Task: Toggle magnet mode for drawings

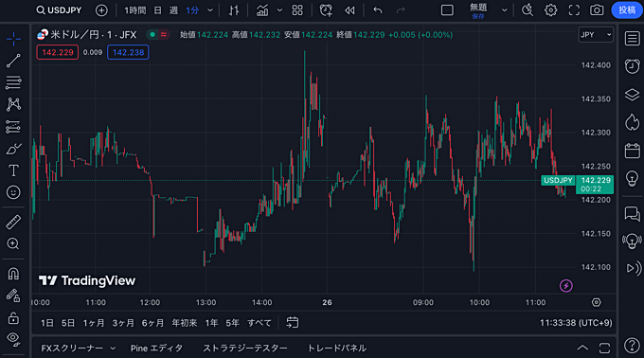Action: [x=13, y=274]
